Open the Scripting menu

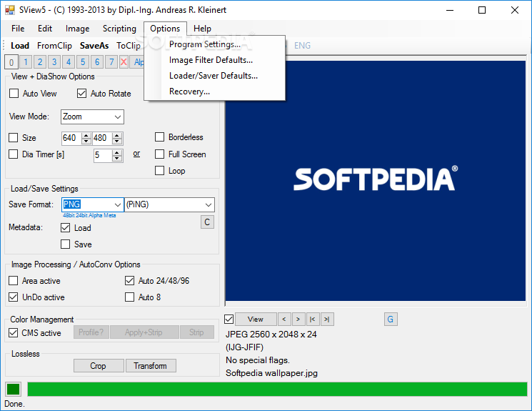[x=119, y=29]
